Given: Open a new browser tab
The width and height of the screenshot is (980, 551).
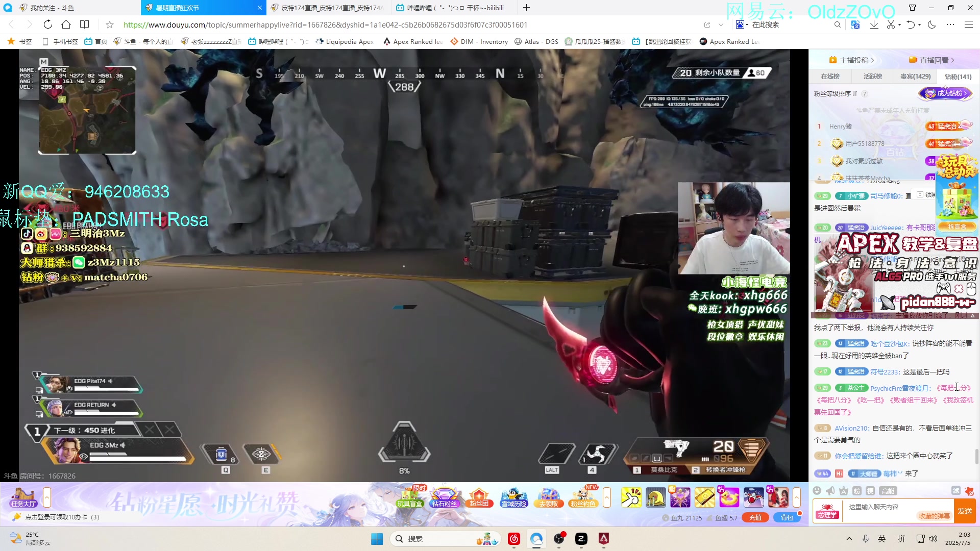Looking at the screenshot, I should (x=526, y=8).
